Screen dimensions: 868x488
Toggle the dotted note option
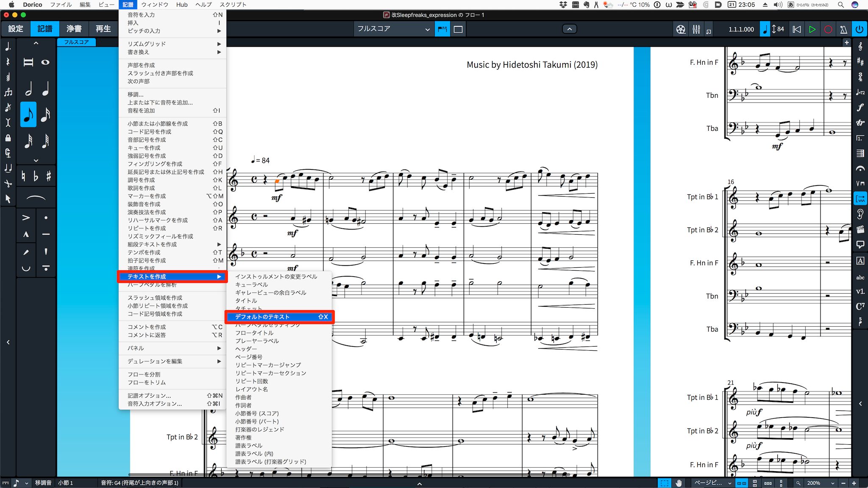(x=8, y=47)
